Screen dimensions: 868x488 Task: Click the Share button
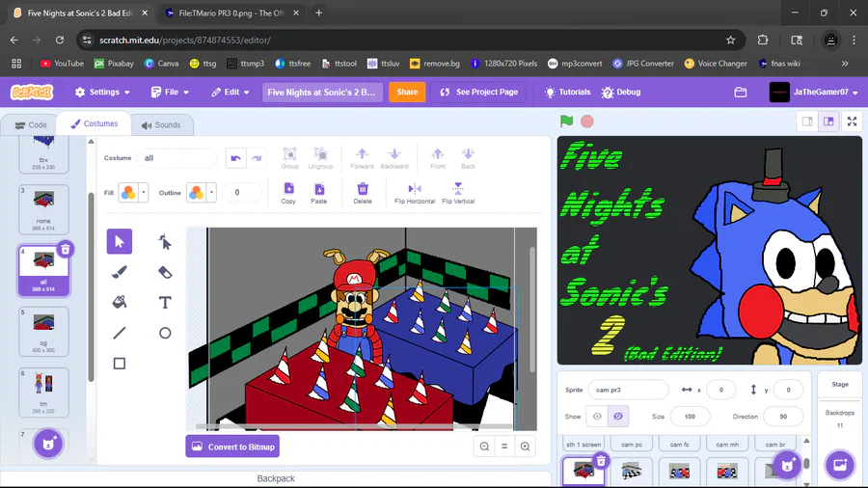point(407,93)
